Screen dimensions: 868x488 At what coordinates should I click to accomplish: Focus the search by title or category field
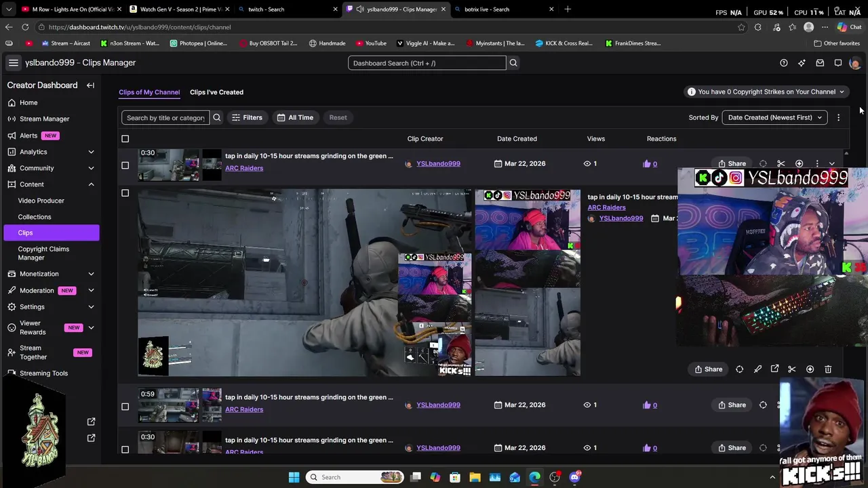[165, 117]
